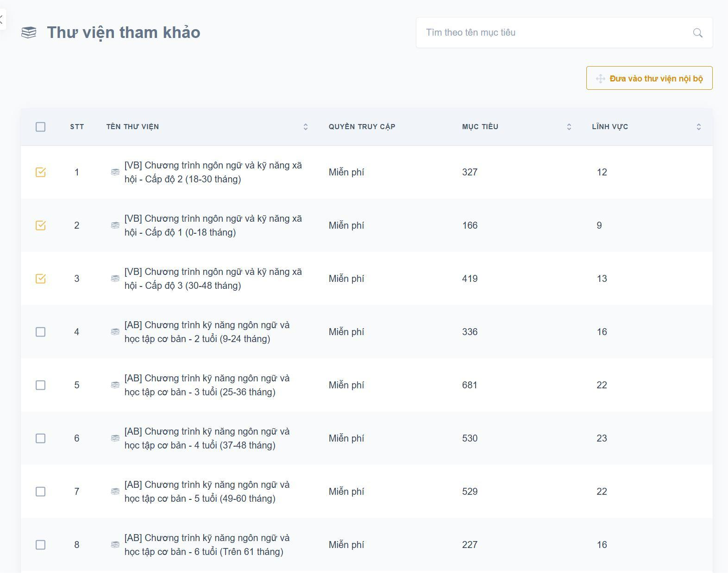Uncheck the checkbox for row 2

pos(41,225)
